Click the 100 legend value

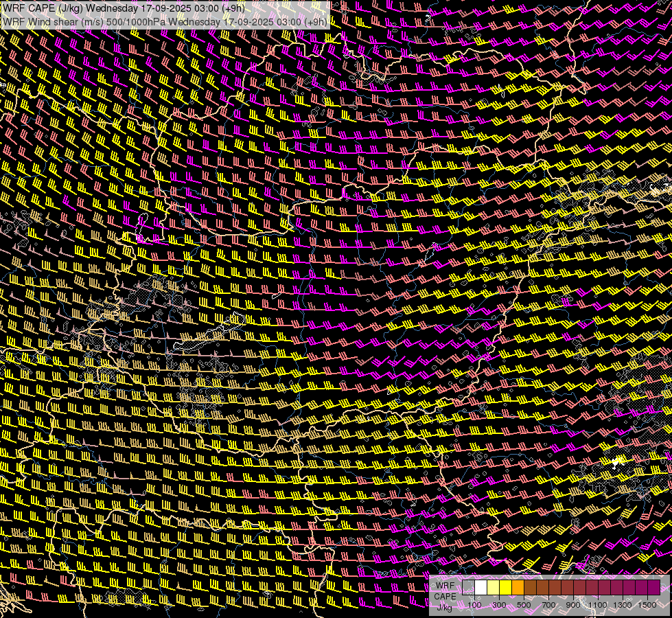(x=474, y=605)
